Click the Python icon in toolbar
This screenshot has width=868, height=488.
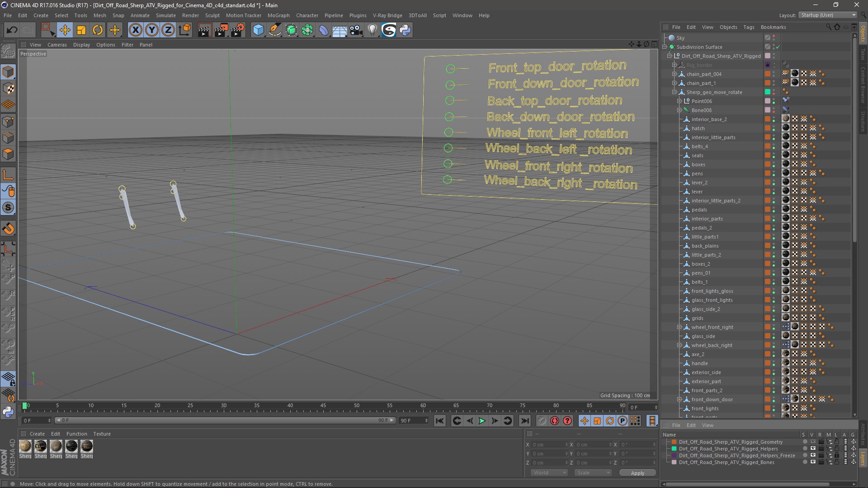pos(405,30)
